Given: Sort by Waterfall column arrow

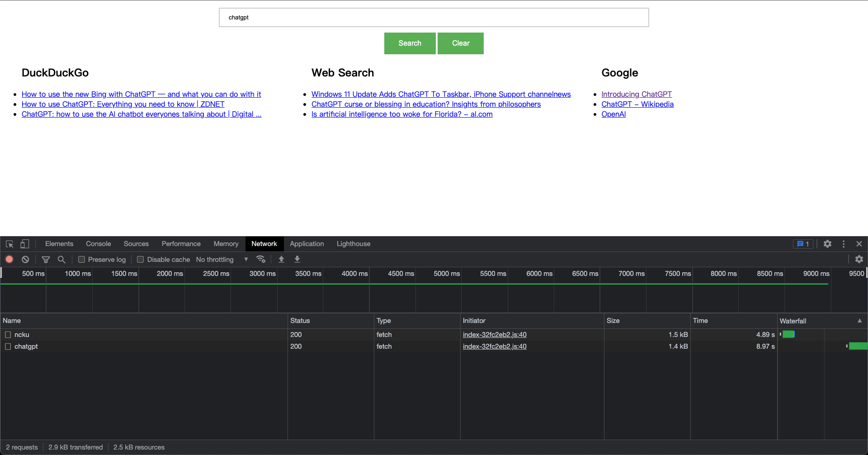Looking at the screenshot, I should pyautogui.click(x=859, y=321).
